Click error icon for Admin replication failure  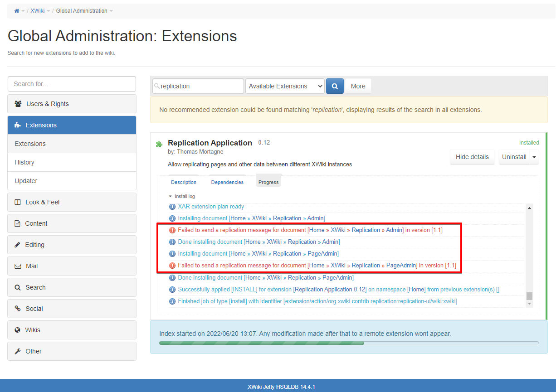(x=172, y=230)
